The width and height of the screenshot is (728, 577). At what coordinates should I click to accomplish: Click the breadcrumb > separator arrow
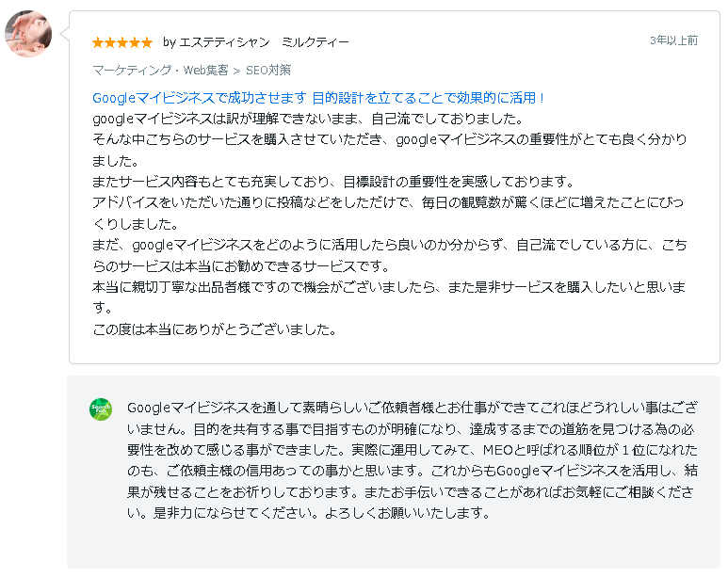point(236,71)
